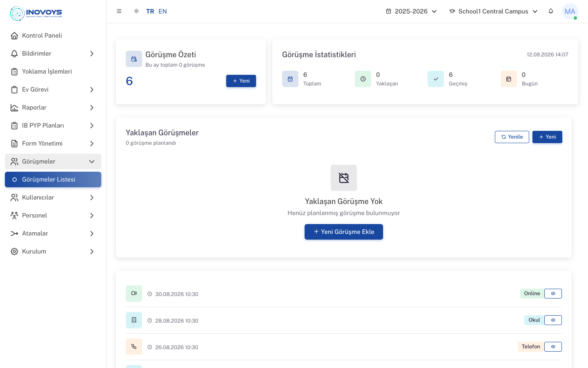Screen dimensions: 588x368
Task: Go to Kontrol Paneli
Action: point(53,36)
